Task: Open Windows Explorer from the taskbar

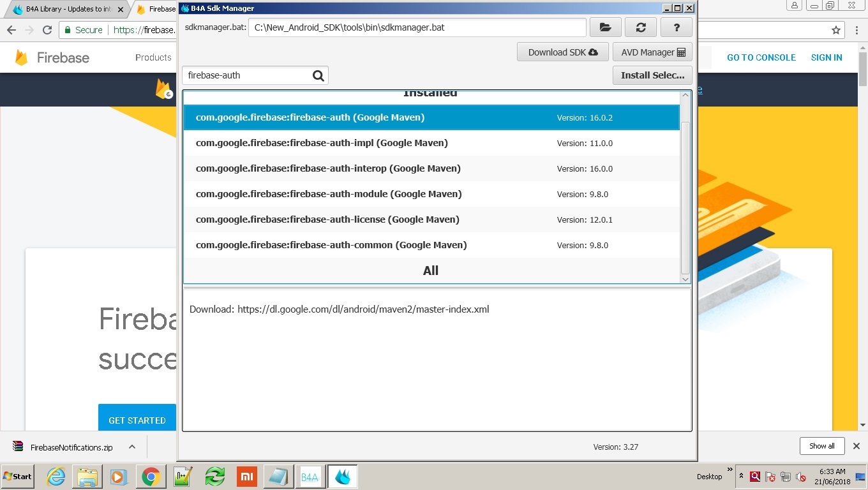Action: pos(87,477)
